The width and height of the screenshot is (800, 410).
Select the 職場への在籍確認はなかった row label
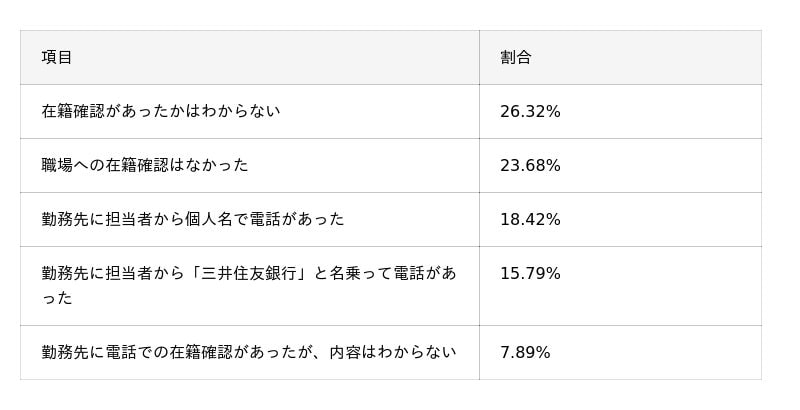[x=144, y=165]
